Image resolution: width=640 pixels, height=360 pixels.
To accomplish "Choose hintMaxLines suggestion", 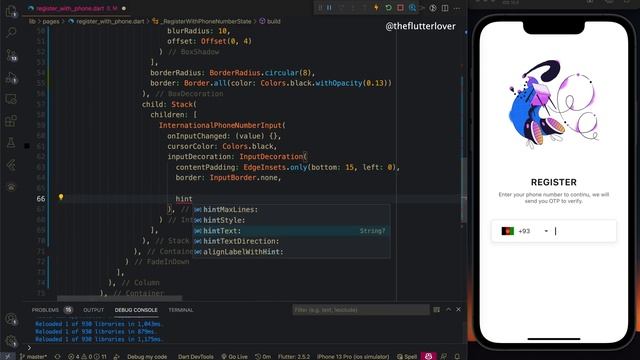I will (291, 210).
